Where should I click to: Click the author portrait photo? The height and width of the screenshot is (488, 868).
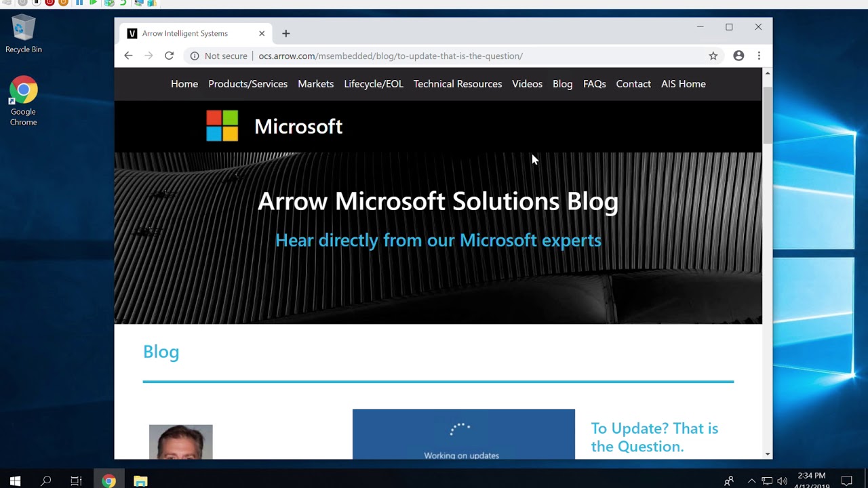[x=180, y=442]
